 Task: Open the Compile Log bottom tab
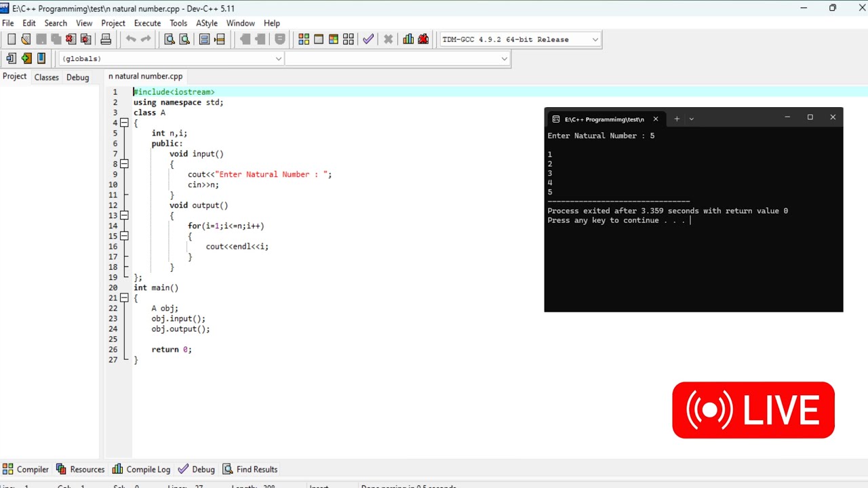point(142,469)
